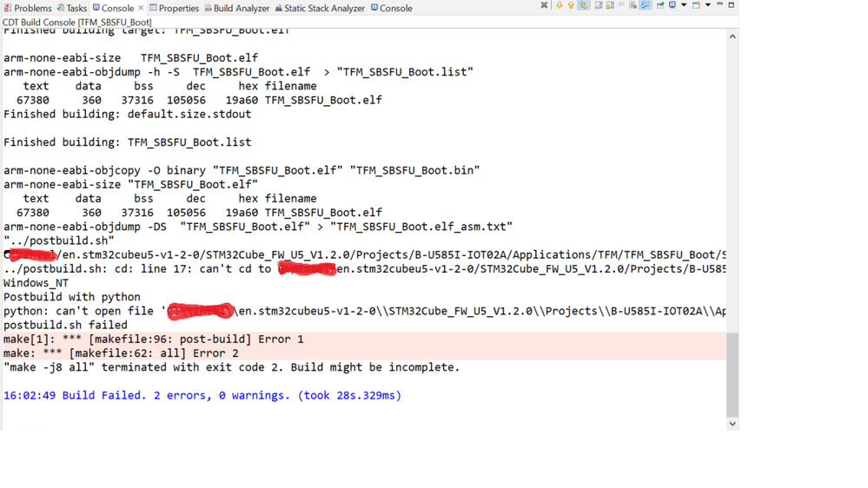Image resolution: width=868 pixels, height=488 pixels.
Task: Toggle bring console to front on output
Action: [645, 5]
